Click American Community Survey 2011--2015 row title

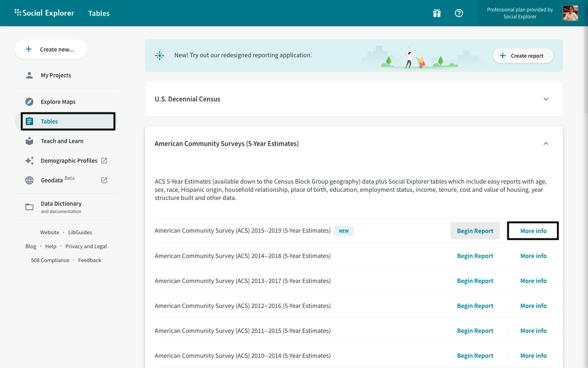243,330
